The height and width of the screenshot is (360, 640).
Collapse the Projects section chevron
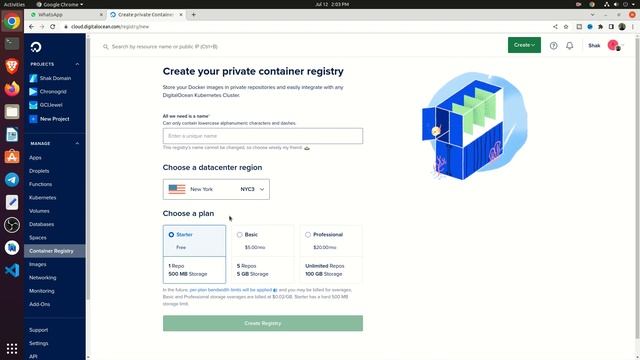pos(77,64)
